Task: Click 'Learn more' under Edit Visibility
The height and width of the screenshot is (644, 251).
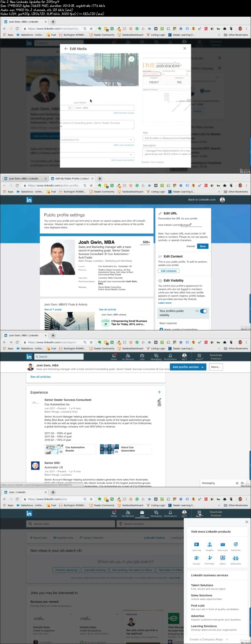Action: click(x=164, y=303)
